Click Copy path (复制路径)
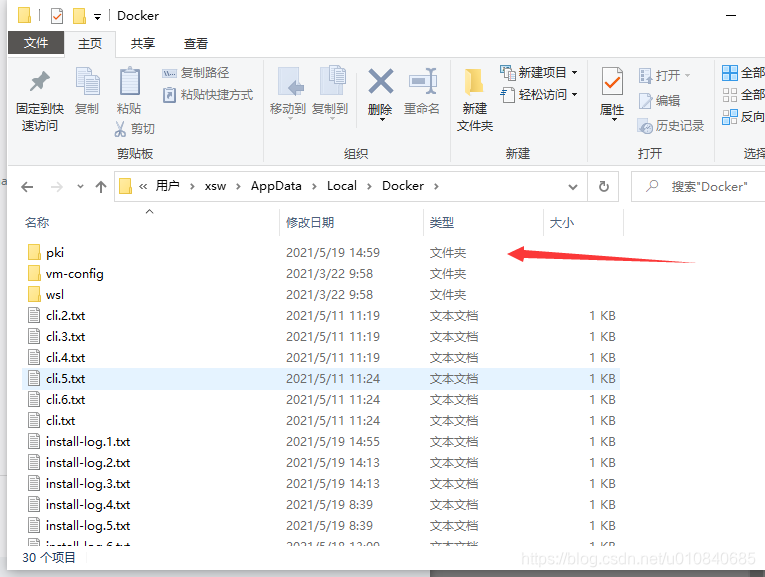This screenshot has height=577, width=765. click(x=196, y=73)
